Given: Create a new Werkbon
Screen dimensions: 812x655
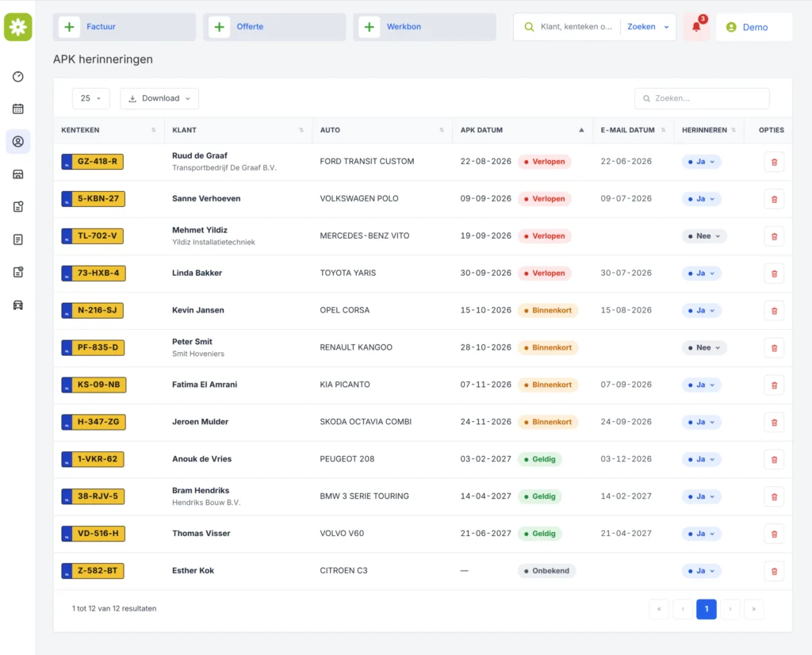Looking at the screenshot, I should 425,27.
